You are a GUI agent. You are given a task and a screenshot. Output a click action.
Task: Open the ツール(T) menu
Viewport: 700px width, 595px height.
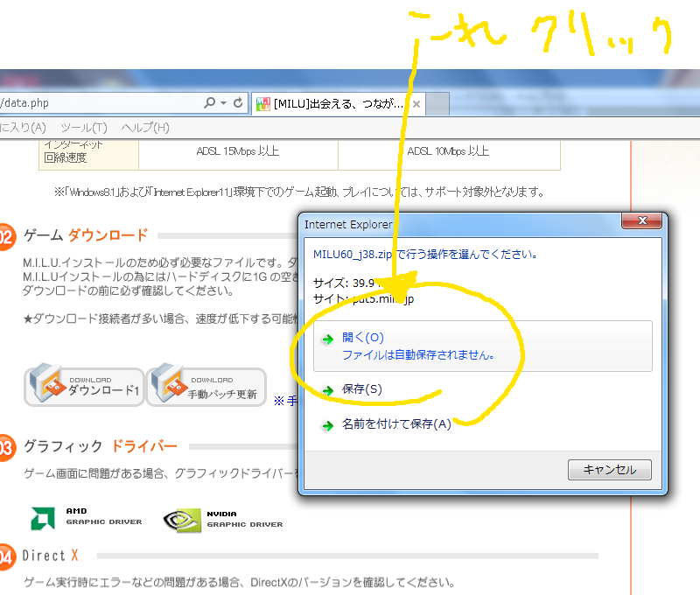pos(84,128)
